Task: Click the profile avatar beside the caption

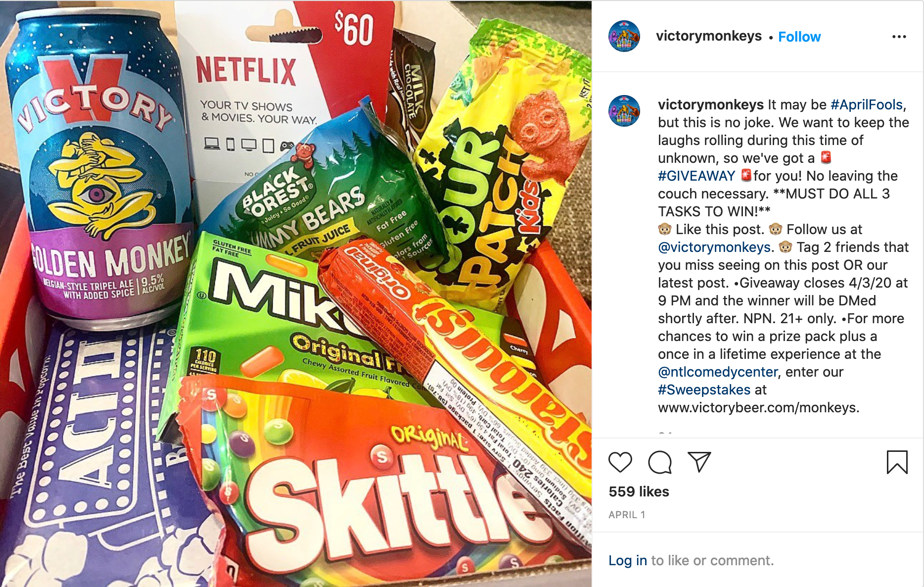Action: pos(624,111)
